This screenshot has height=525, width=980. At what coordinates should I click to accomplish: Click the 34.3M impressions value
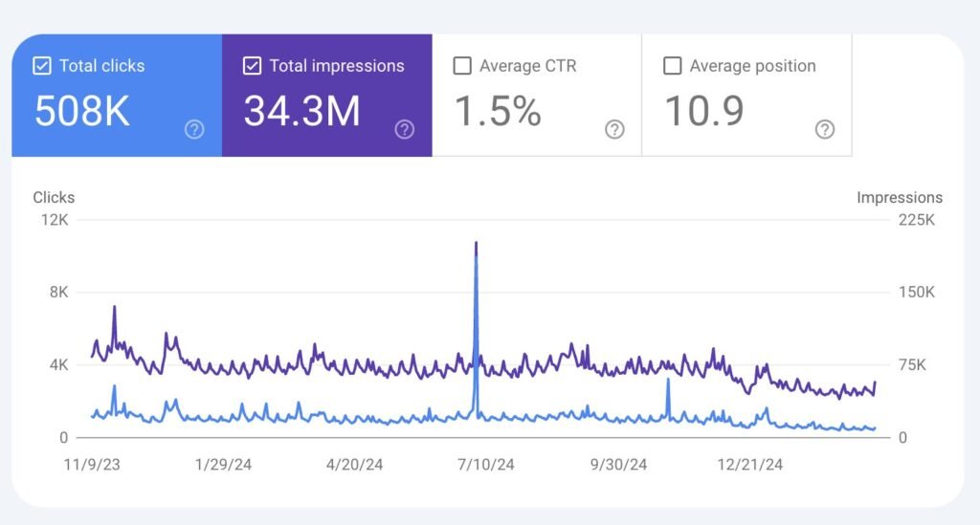(301, 112)
